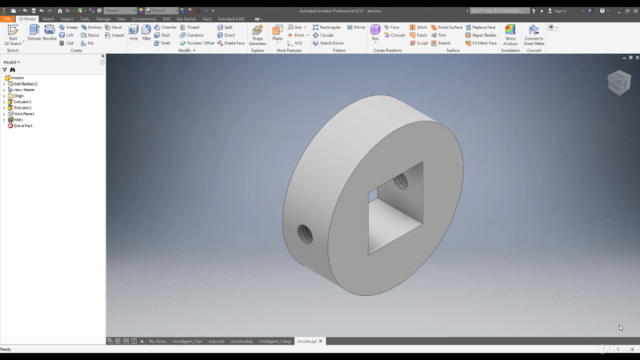
Task: Open the Shape Generator
Action: [x=258, y=35]
